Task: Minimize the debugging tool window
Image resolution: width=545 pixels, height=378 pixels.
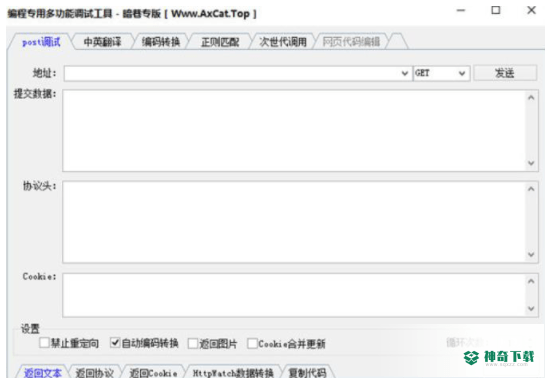Action: point(461,10)
